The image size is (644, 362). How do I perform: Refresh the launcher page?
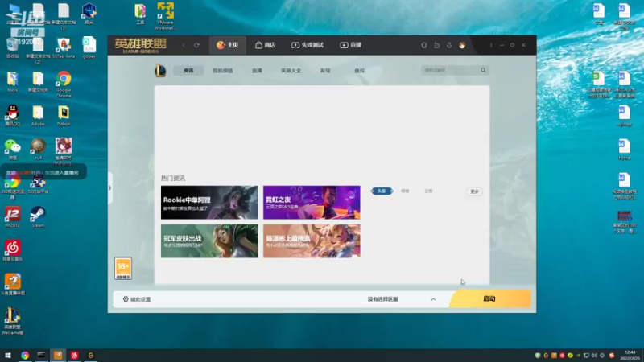[196, 45]
